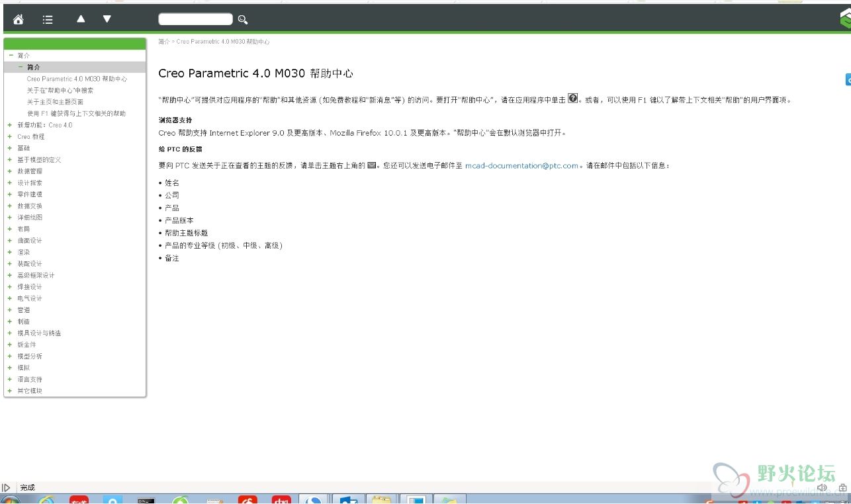Expand the 数据管理 tree node

(x=10, y=171)
